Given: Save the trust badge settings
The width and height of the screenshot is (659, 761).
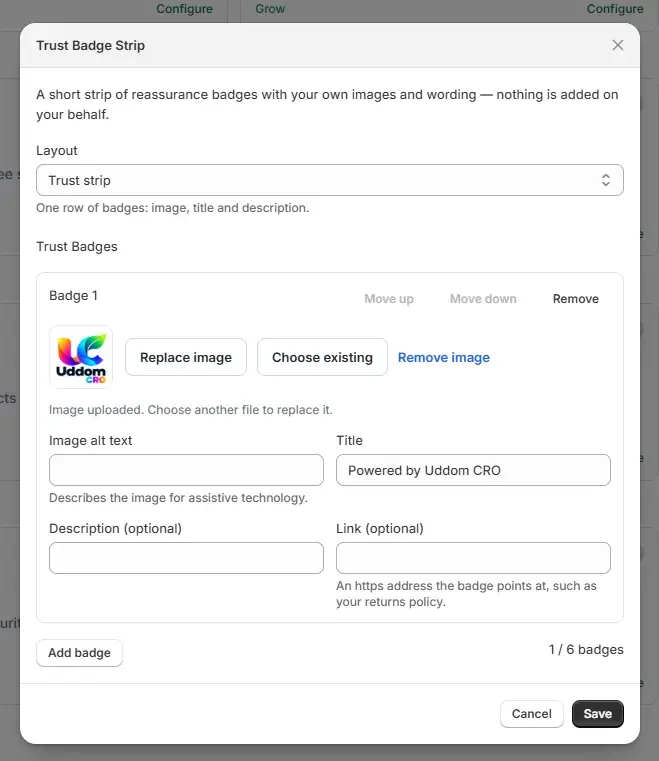Looking at the screenshot, I should [597, 713].
